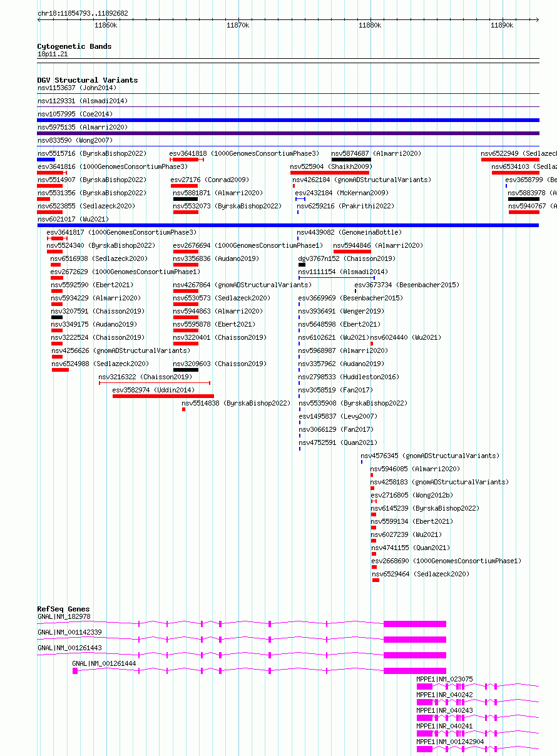
Task: Click nsv4262184 (gnomADStructuralVariants) label
Action: pos(362,180)
